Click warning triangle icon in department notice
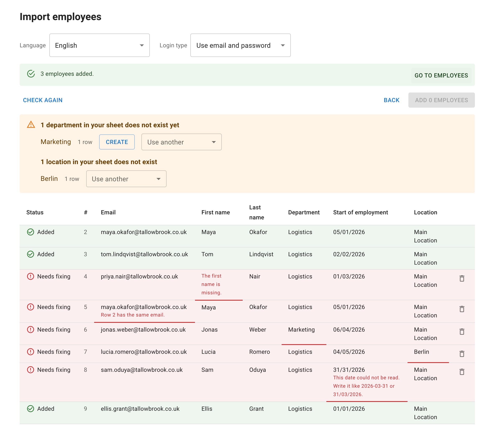This screenshot has width=495, height=448. (31, 125)
